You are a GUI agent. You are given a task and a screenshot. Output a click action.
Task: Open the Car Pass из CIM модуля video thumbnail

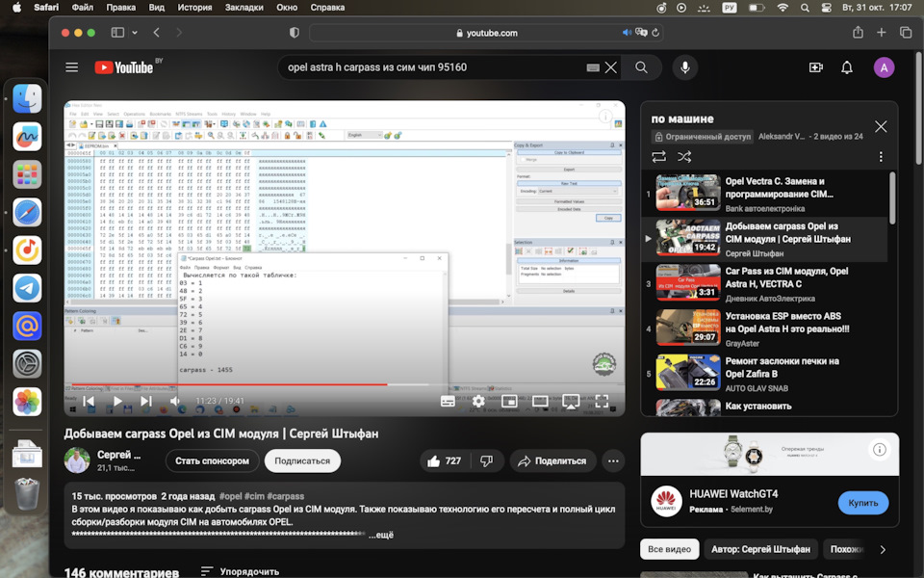687,282
